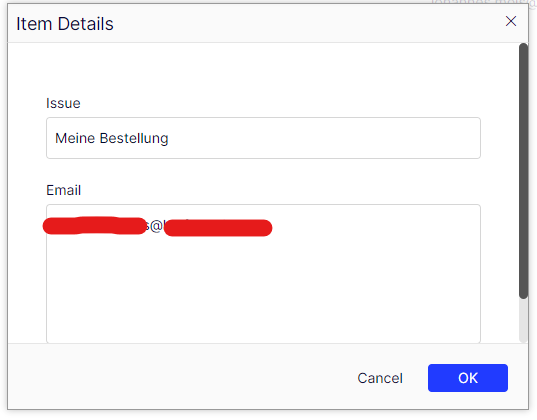Image resolution: width=537 pixels, height=420 pixels.
Task: Click the scrollbar track below the thumb
Action: tap(523, 320)
